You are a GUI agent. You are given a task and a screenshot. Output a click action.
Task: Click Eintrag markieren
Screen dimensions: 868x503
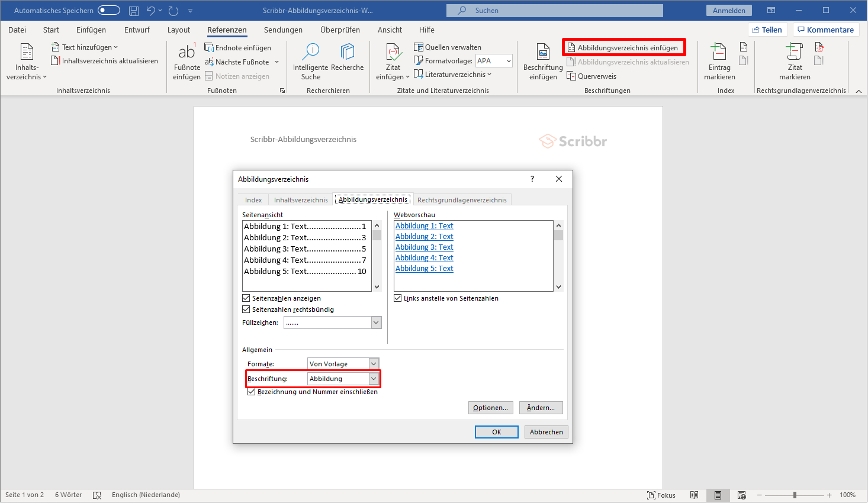tap(719, 62)
